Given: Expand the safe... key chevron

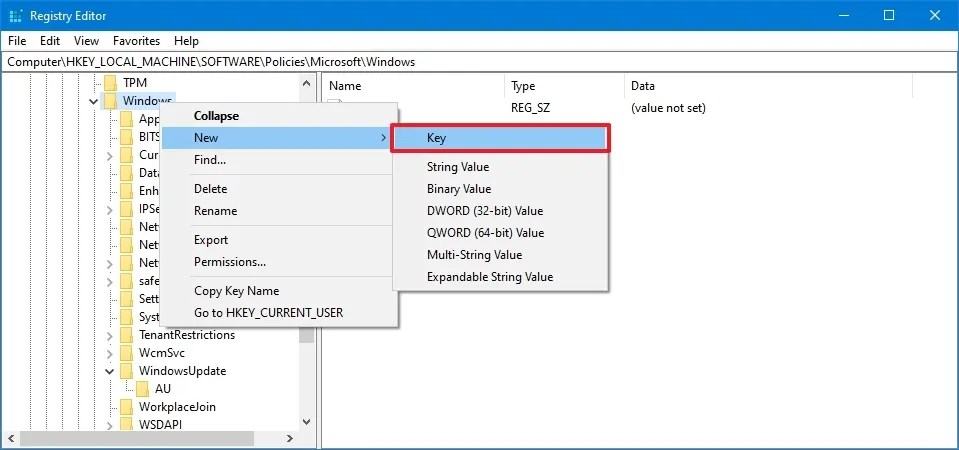Looking at the screenshot, I should 109,282.
